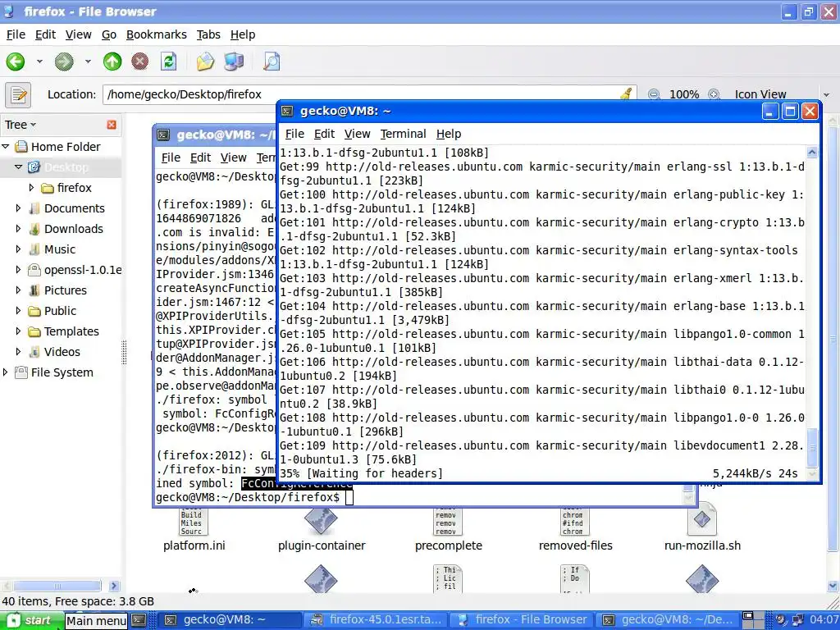This screenshot has width=840, height=630.
Task: Click the start button on taskbar
Action: (x=31, y=620)
